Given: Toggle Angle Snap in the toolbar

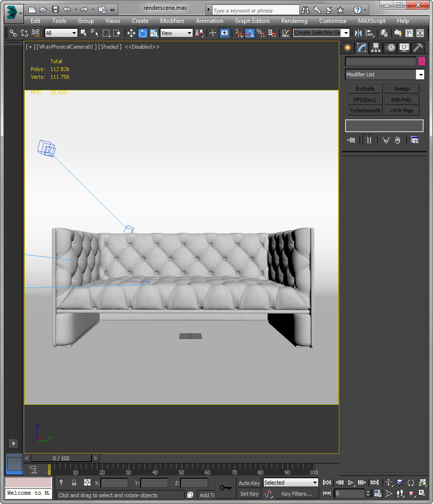Looking at the screenshot, I should [249, 33].
